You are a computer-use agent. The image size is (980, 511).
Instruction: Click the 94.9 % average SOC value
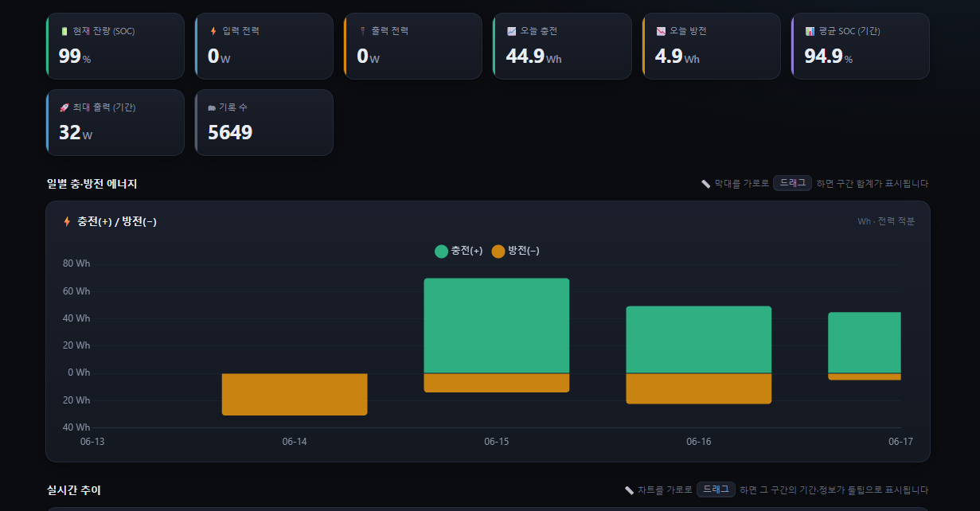tap(829, 57)
